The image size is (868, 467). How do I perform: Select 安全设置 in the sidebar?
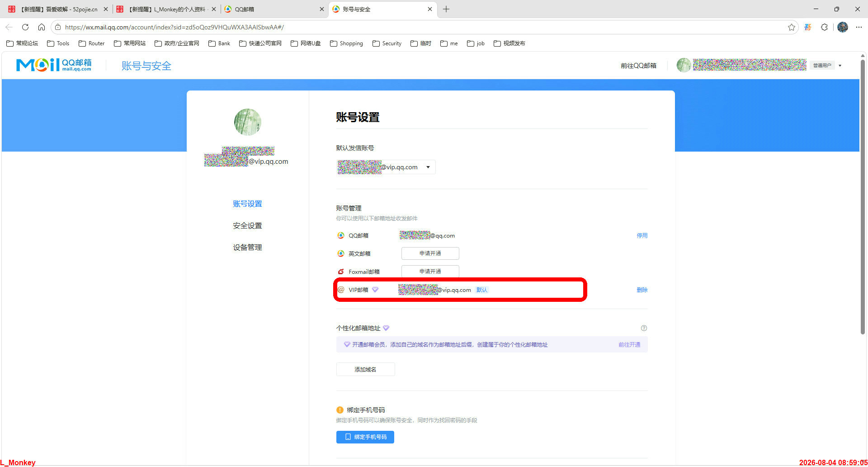pyautogui.click(x=247, y=225)
